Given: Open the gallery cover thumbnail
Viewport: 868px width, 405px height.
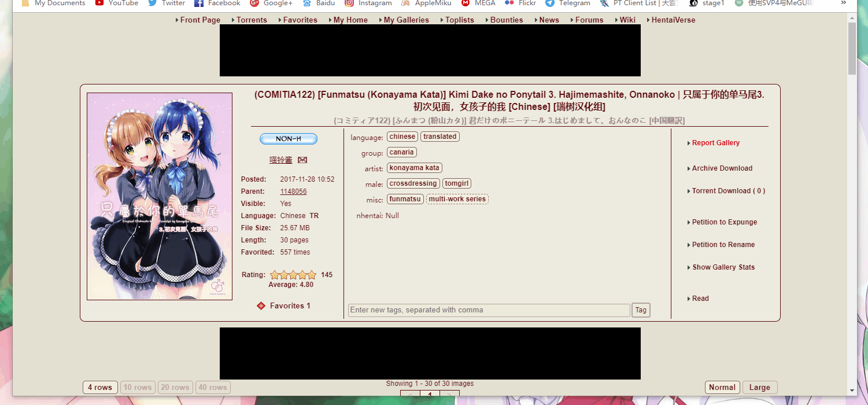Looking at the screenshot, I should click(x=160, y=196).
